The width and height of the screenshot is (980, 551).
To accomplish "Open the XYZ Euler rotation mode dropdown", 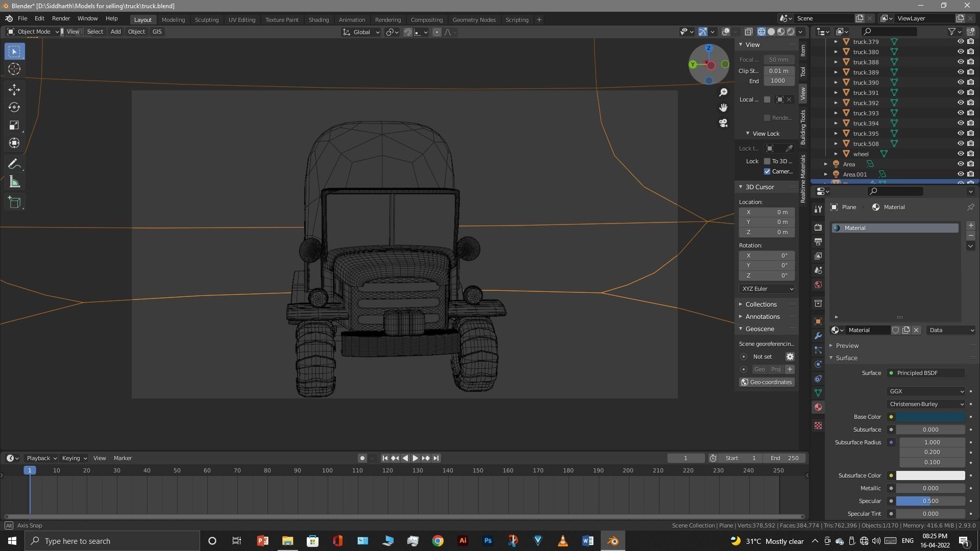I will (x=767, y=289).
